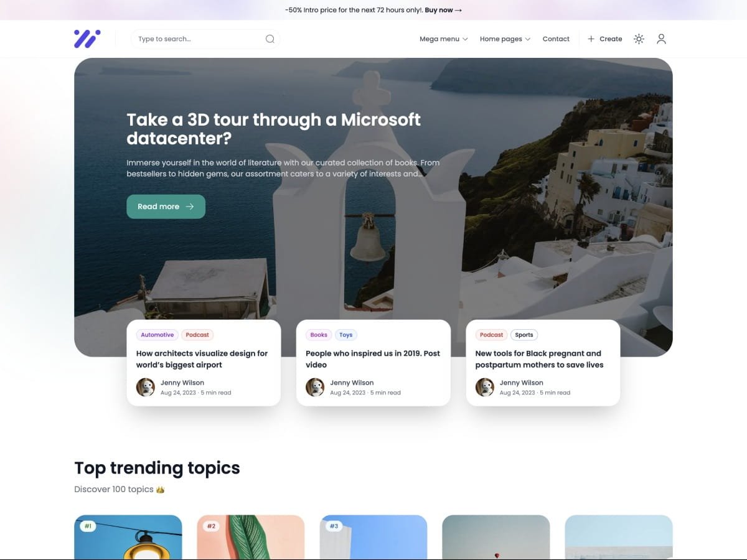Click Jenny Wilson avatar on airport article
The height and width of the screenshot is (560, 747).
click(x=146, y=387)
